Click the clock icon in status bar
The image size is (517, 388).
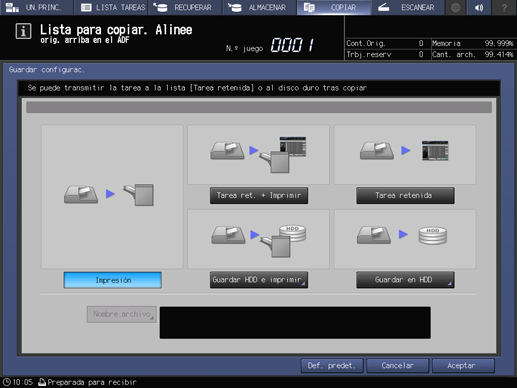(7, 382)
